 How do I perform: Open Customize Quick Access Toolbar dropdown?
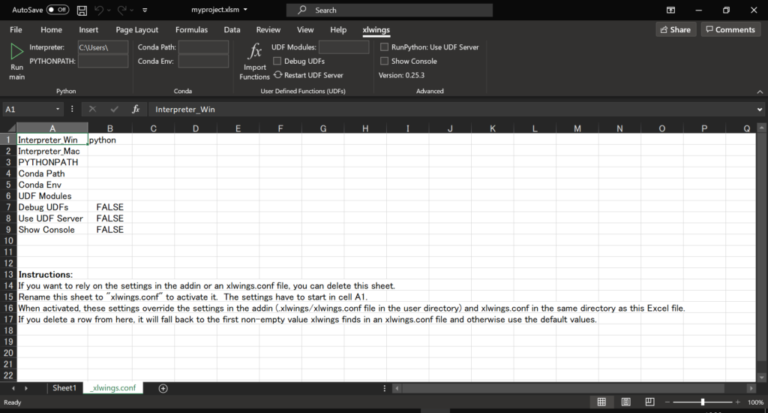pyautogui.click(x=144, y=10)
